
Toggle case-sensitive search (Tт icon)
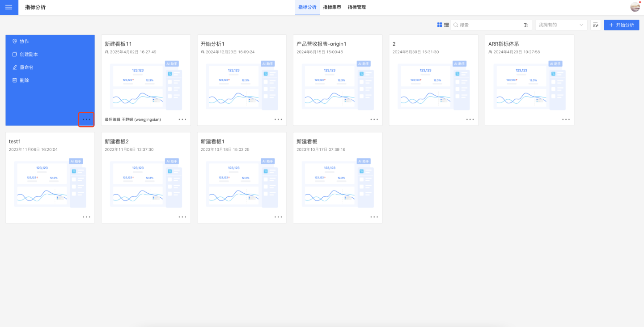526,25
